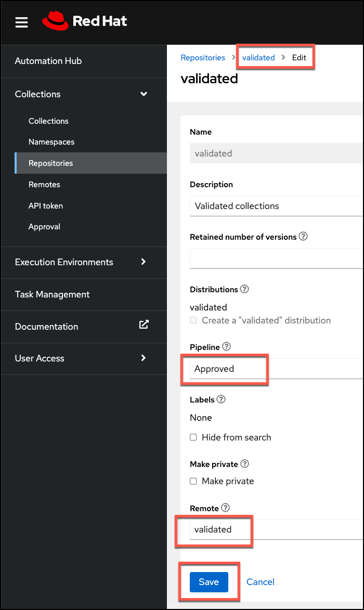Expand the User Access section
Viewport: 364px width, 610px height.
(144, 358)
